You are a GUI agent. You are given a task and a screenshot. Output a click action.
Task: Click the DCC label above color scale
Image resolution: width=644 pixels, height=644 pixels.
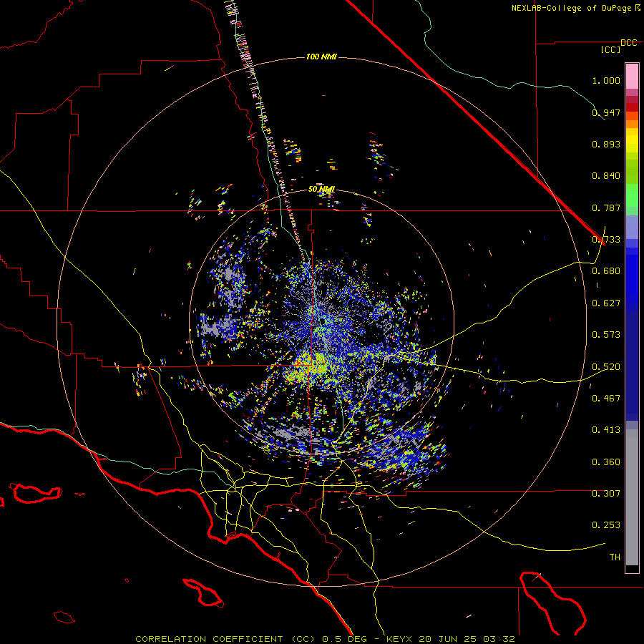pyautogui.click(x=628, y=43)
